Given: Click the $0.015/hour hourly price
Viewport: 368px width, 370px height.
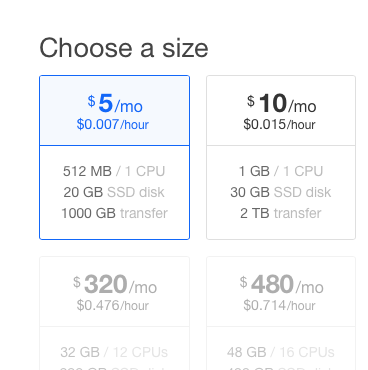Looking at the screenshot, I should 279,125.
